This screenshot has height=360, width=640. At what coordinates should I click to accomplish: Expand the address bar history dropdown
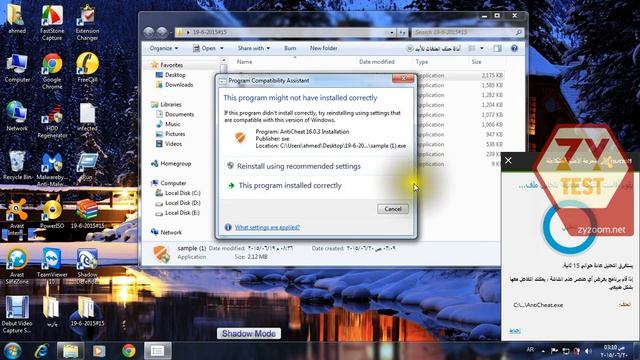point(392,32)
